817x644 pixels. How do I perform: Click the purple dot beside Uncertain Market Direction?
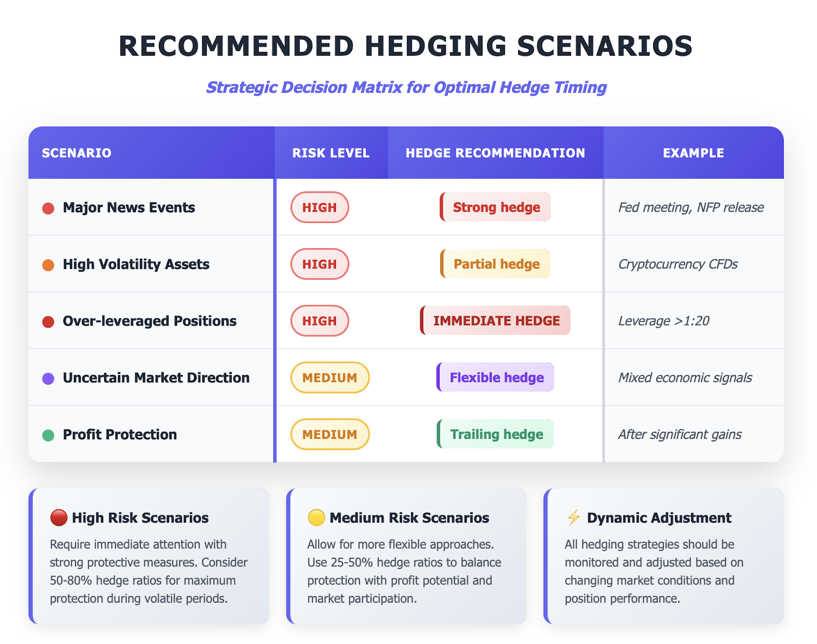pyautogui.click(x=48, y=378)
